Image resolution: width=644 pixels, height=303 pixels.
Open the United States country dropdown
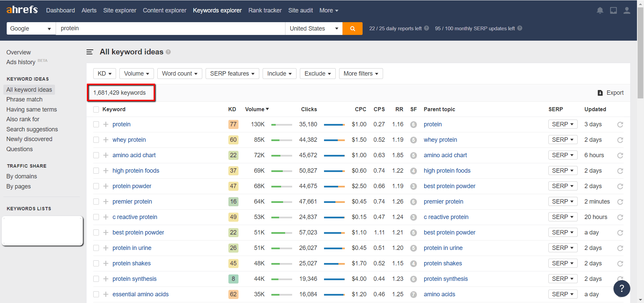[x=314, y=29]
